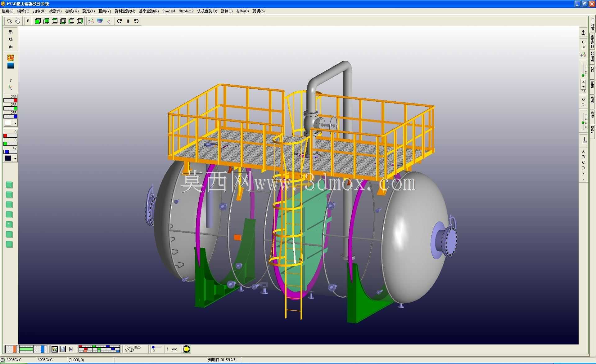Image resolution: width=596 pixels, height=364 pixels.
Task: Adjust the top blue slider at 255
Action: tap(10, 117)
